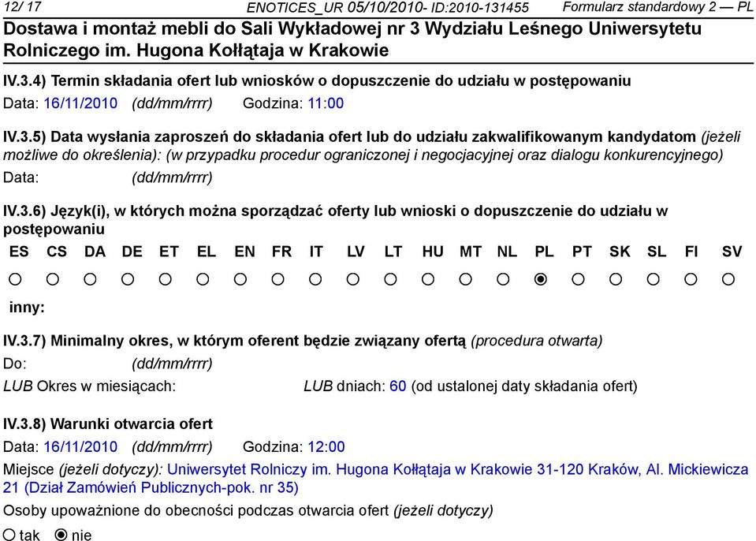Image resolution: width=756 pixels, height=541 pixels.
Task: Select the PT language radio button
Action: point(578,279)
